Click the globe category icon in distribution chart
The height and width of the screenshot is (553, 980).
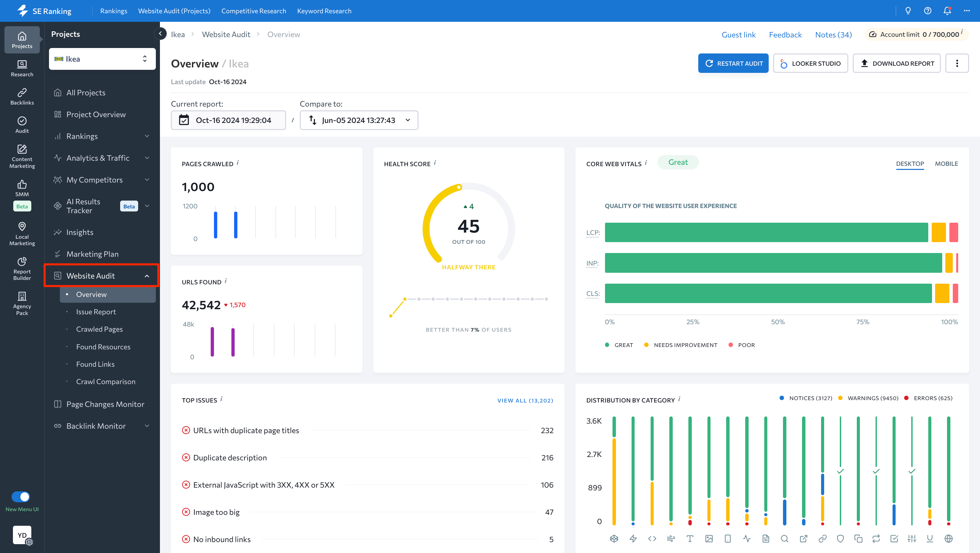tap(948, 539)
